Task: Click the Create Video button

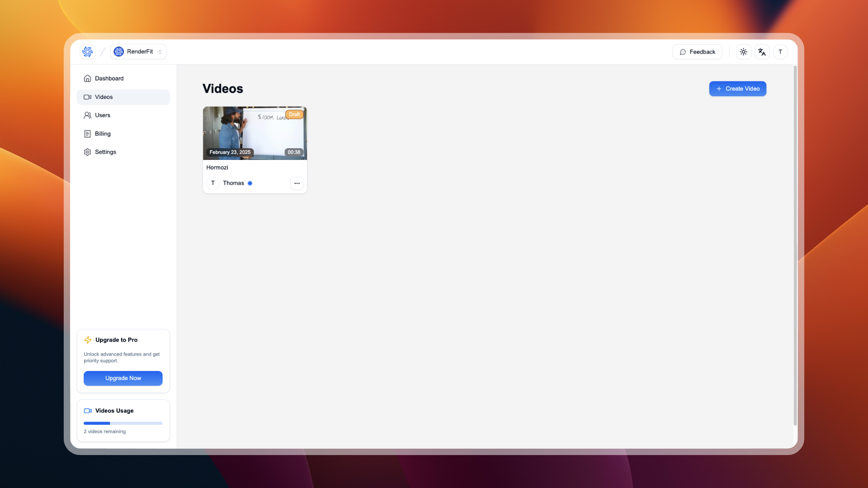Action: pos(737,89)
